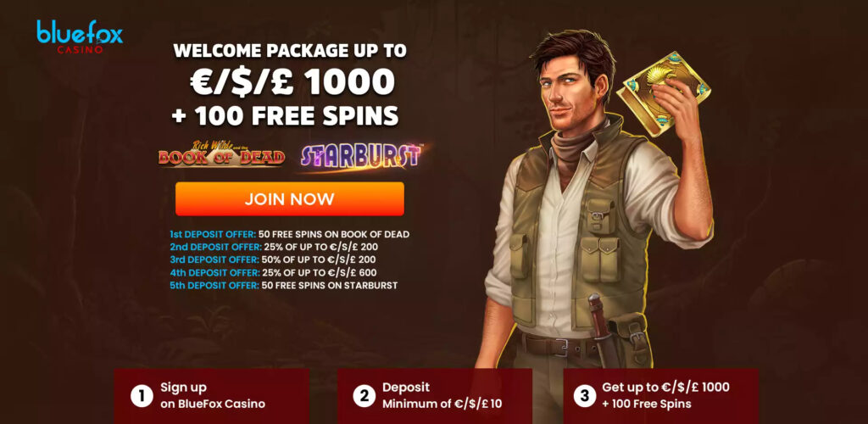Click the step 3 number circle
Screen dimensions: 868x424
585,396
